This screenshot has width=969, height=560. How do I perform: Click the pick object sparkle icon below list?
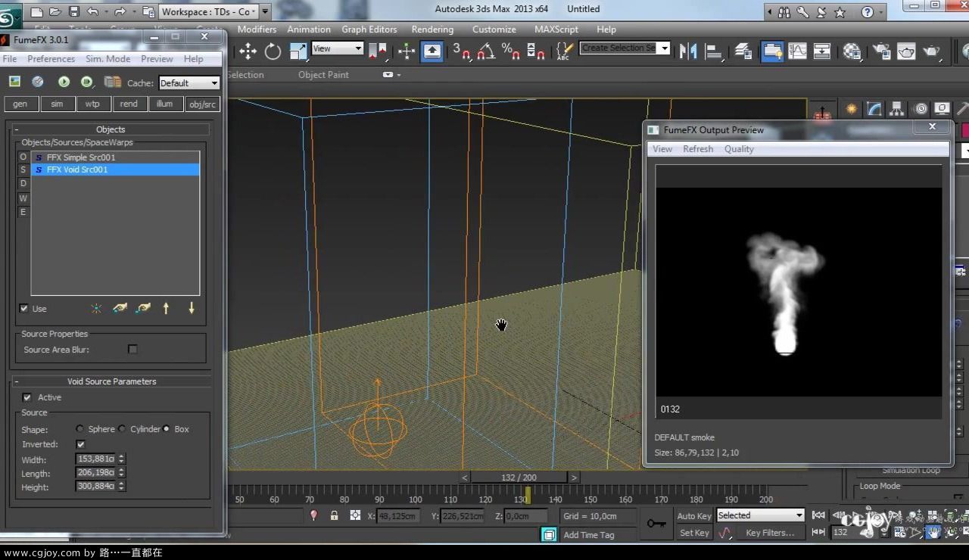(x=96, y=308)
